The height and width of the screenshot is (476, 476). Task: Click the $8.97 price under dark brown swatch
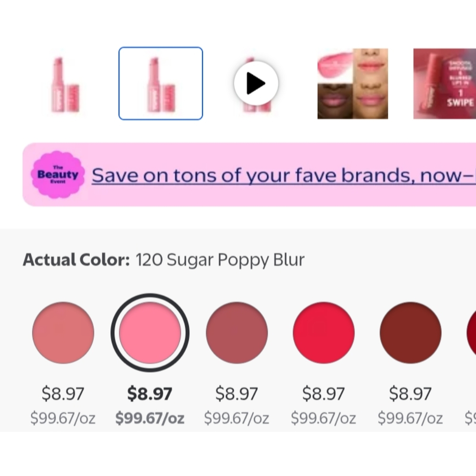(x=410, y=394)
